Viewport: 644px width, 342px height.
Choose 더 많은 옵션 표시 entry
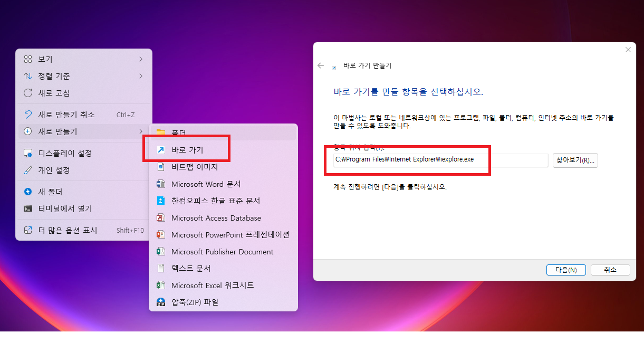pyautogui.click(x=84, y=230)
